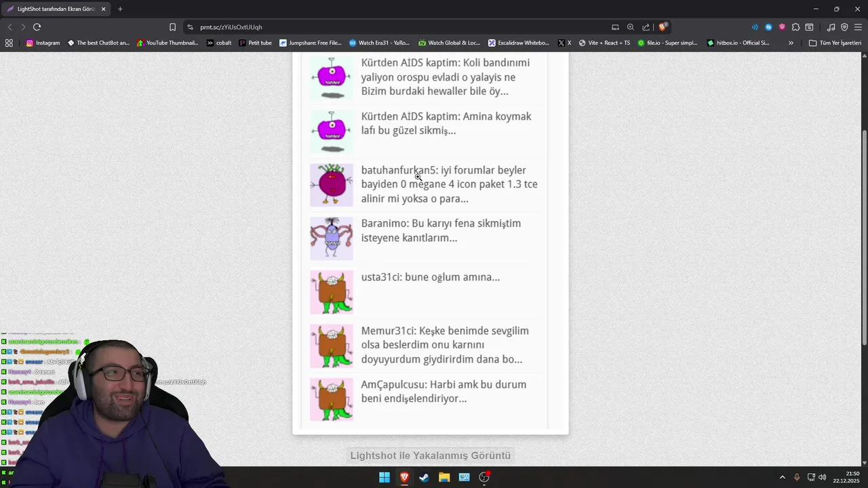This screenshot has width=868, height=488.
Task: Click the Memur31ci comment text
Action: coord(445,345)
